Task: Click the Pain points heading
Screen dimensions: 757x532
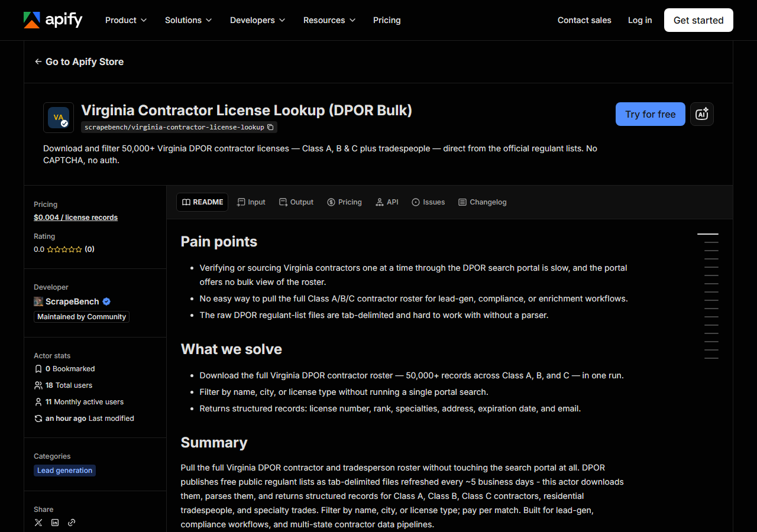Action: [219, 242]
